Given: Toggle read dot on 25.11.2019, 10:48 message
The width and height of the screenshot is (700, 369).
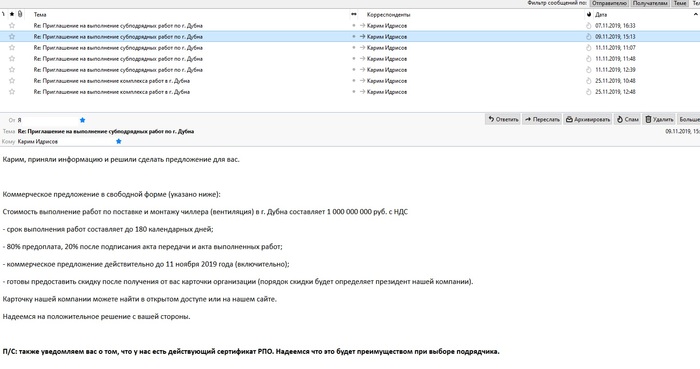Looking at the screenshot, I should (354, 81).
